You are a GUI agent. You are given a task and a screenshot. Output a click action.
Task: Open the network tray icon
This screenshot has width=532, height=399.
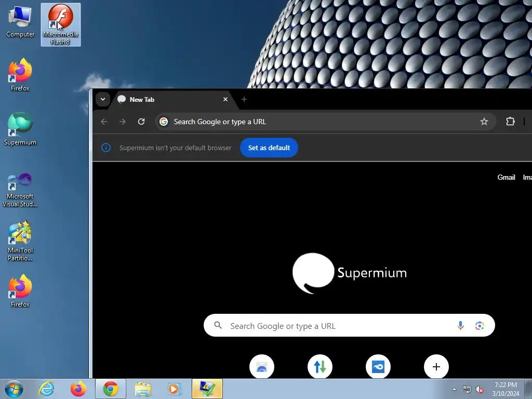click(467, 389)
